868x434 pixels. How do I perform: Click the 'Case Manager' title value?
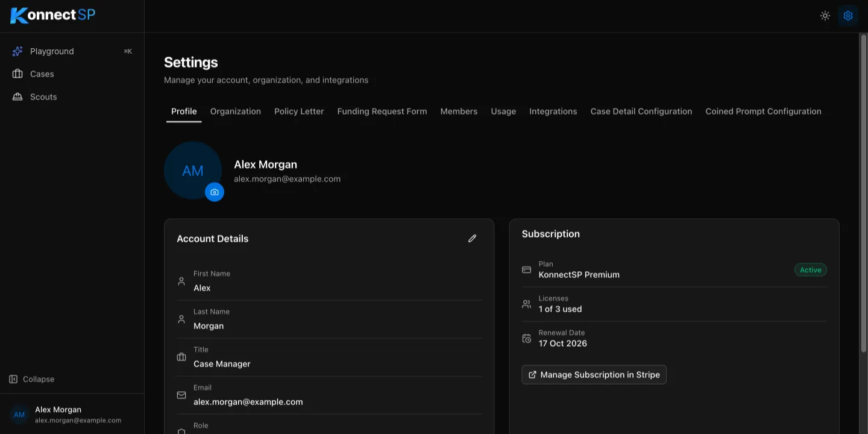[x=222, y=364]
